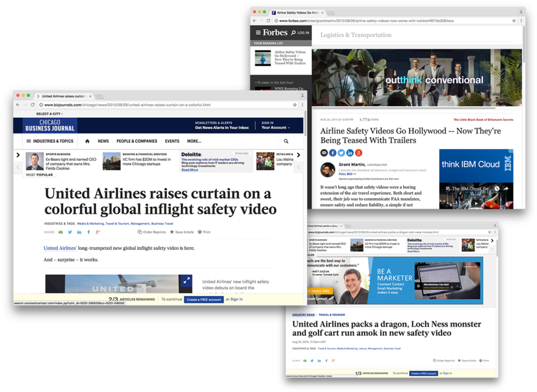
Task: Share United curtain article by email icon
Action: (60, 232)
